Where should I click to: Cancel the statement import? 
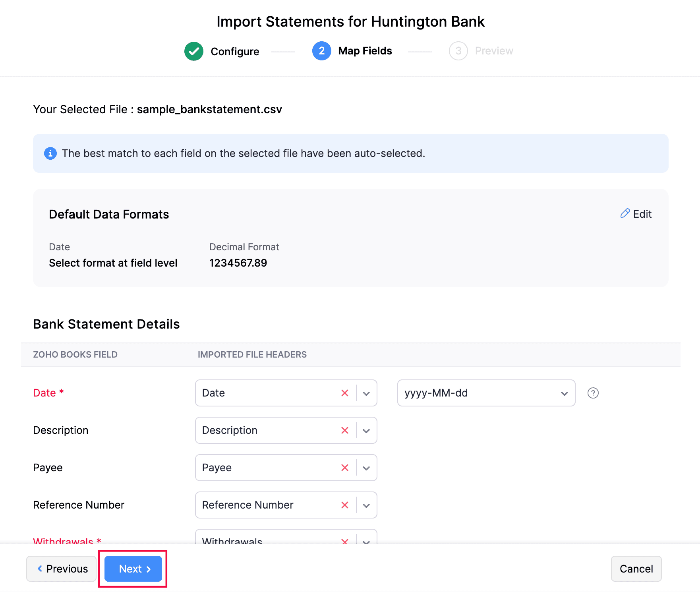coord(636,569)
